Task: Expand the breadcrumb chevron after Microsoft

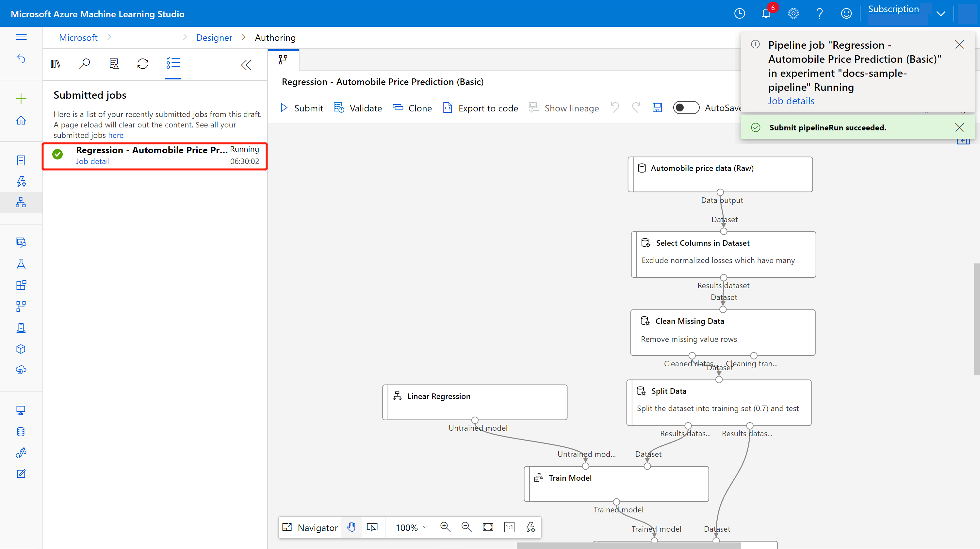Action: 109,37
